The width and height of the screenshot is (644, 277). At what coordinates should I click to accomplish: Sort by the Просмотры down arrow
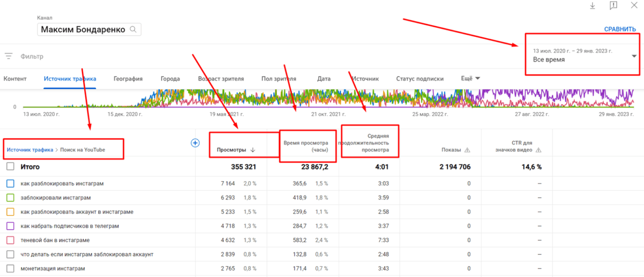[253, 150]
